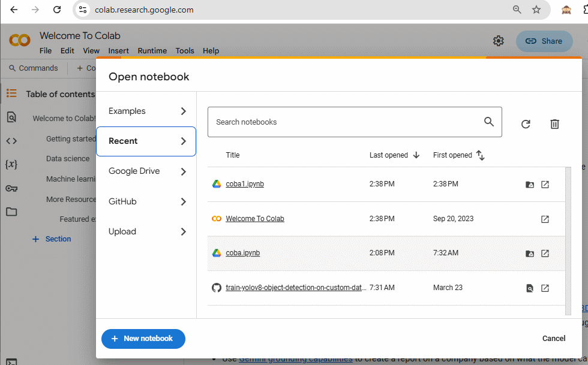Open the coba1.ipynb notebook link
This screenshot has width=588, height=365.
[x=245, y=184]
